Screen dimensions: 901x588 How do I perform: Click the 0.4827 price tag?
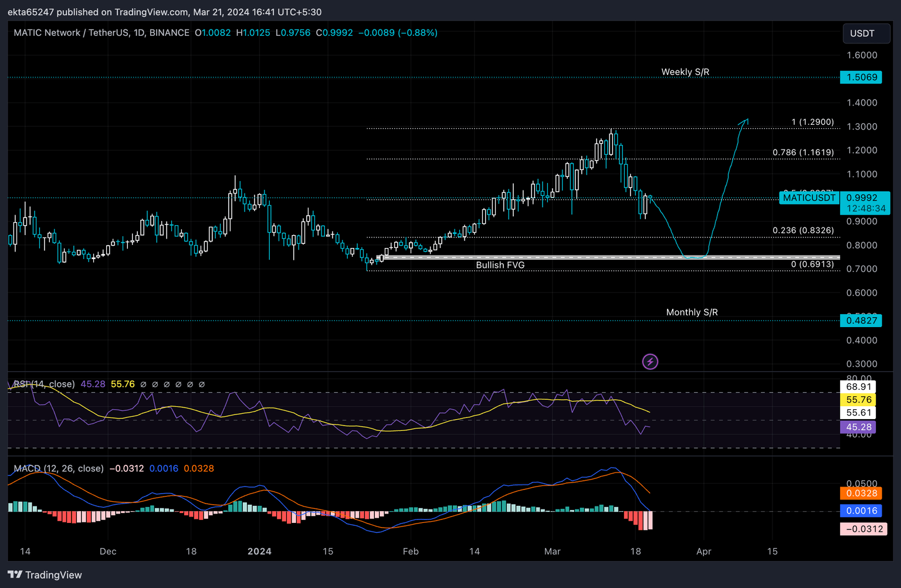pyautogui.click(x=861, y=320)
